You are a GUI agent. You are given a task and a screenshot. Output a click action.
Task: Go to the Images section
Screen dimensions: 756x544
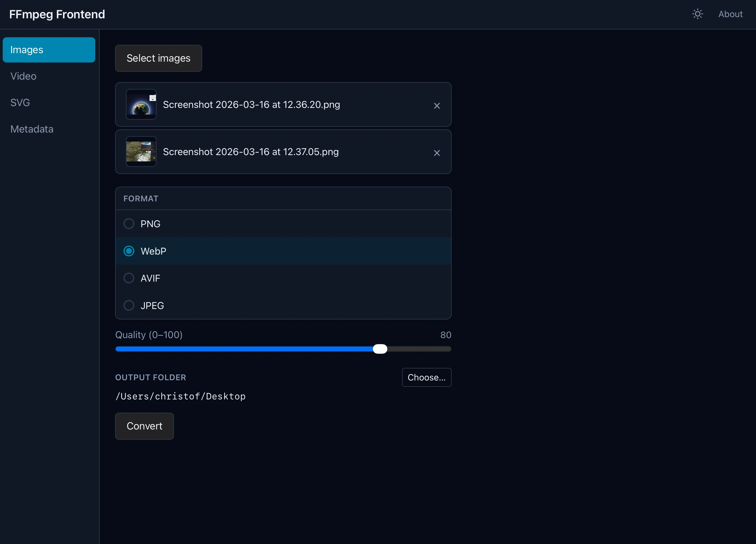pyautogui.click(x=27, y=50)
